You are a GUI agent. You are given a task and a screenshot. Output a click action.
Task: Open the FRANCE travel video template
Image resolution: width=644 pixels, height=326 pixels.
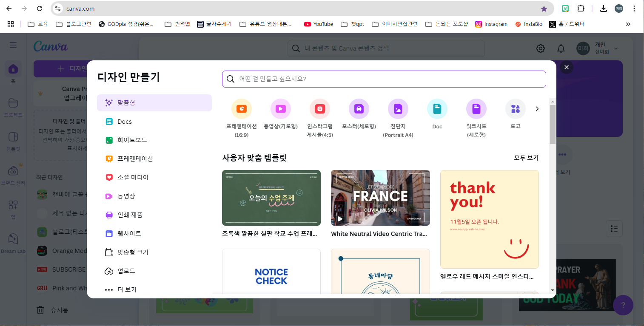coord(380,198)
